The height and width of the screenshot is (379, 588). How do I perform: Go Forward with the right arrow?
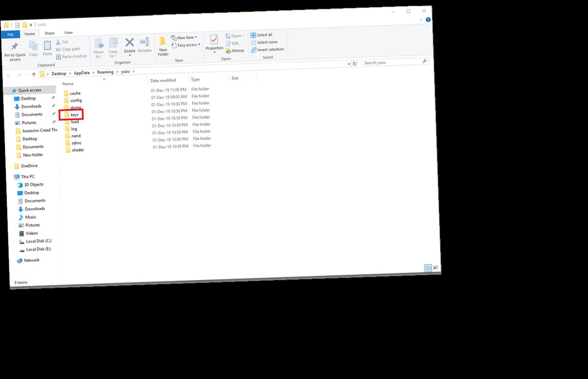pyautogui.click(x=19, y=75)
